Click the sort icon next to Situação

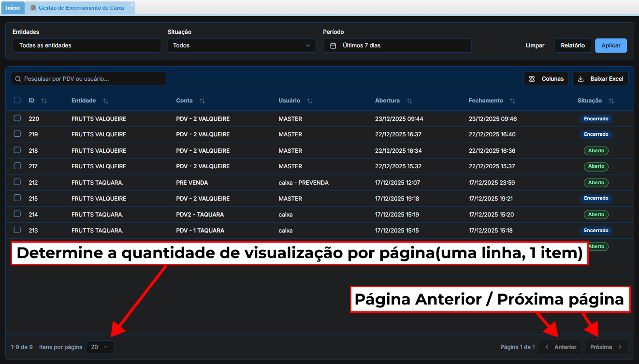611,101
